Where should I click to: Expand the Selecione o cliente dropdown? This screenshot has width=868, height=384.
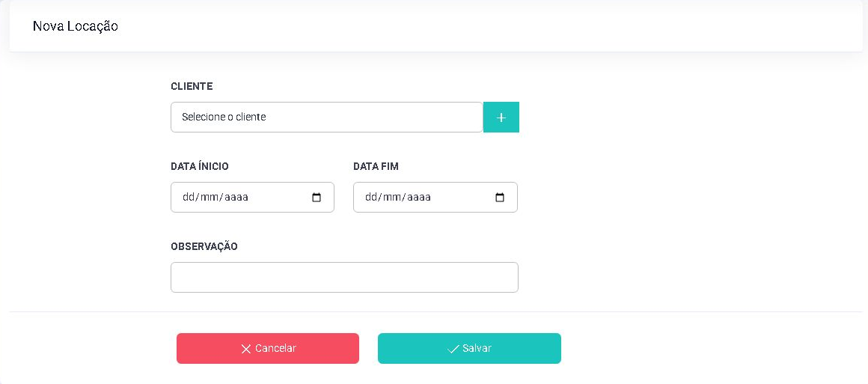[326, 117]
